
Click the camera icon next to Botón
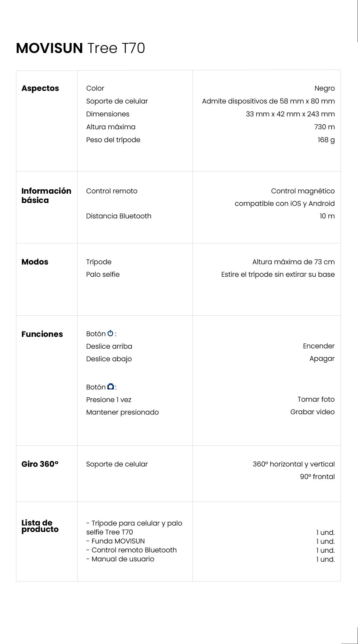(x=111, y=387)
